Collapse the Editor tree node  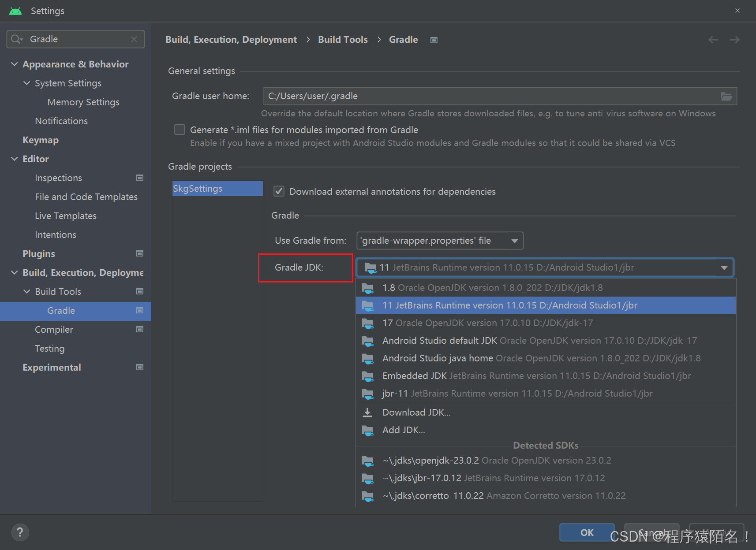(x=14, y=159)
